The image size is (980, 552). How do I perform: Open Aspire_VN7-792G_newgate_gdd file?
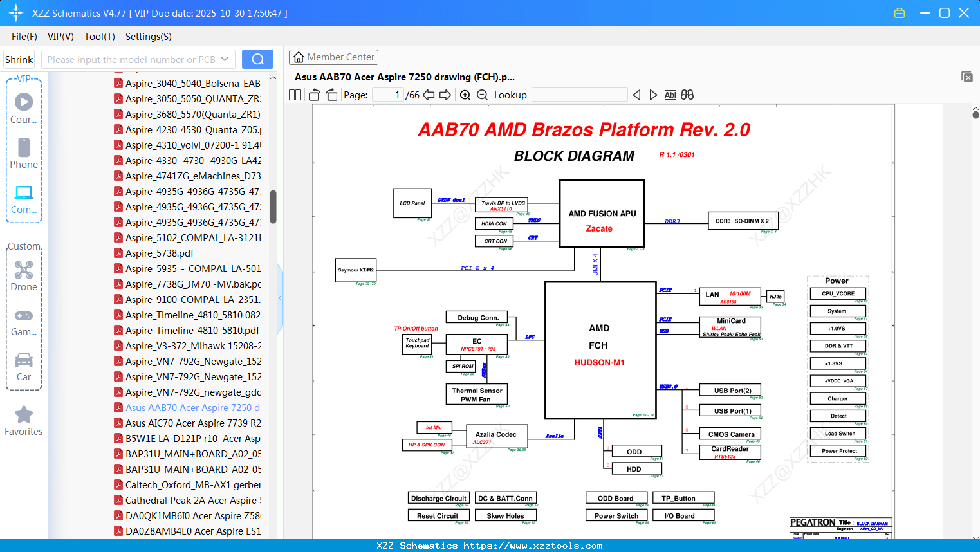pos(187,392)
